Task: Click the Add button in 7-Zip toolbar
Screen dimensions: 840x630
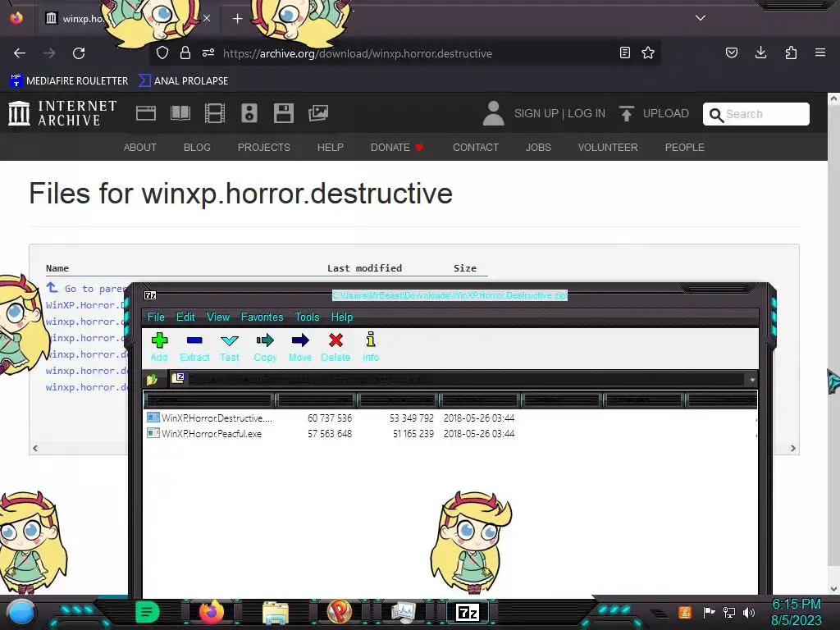Action: (159, 347)
